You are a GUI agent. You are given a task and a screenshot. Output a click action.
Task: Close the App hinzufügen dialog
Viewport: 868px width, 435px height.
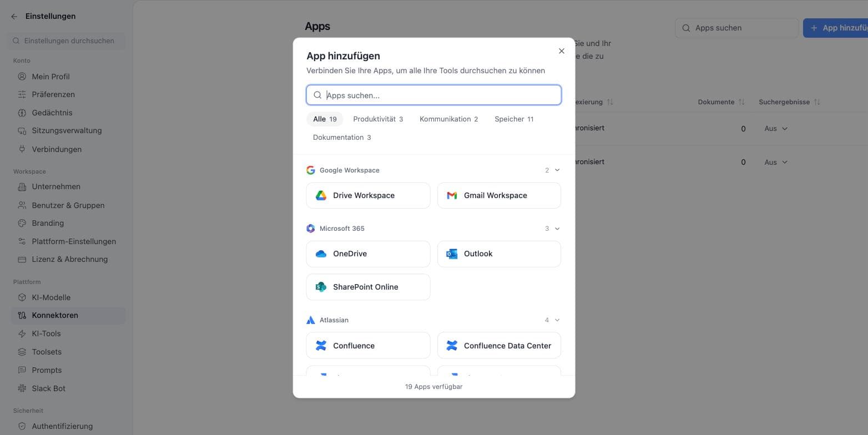coord(562,51)
